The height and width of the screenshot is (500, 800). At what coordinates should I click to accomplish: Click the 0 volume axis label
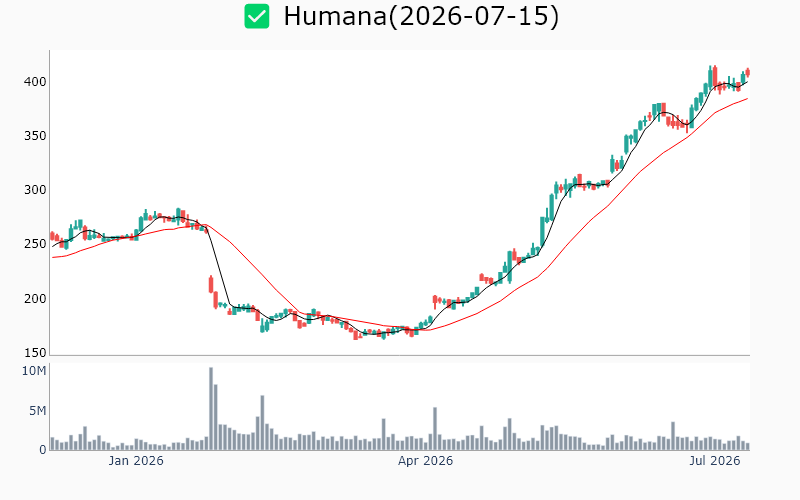[x=43, y=449]
